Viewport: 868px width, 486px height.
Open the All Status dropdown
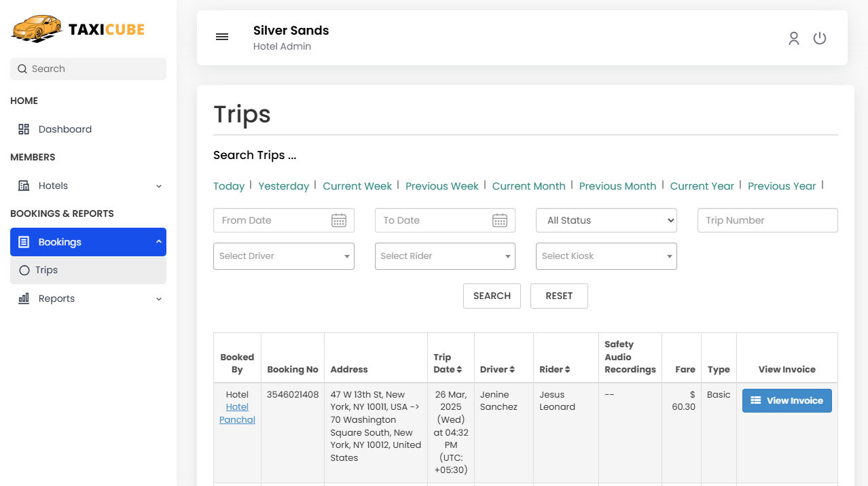tap(606, 220)
